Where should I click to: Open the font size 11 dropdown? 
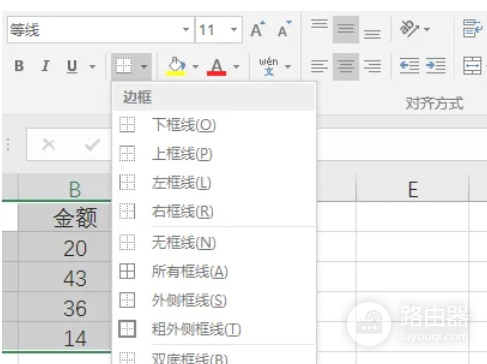coord(234,30)
